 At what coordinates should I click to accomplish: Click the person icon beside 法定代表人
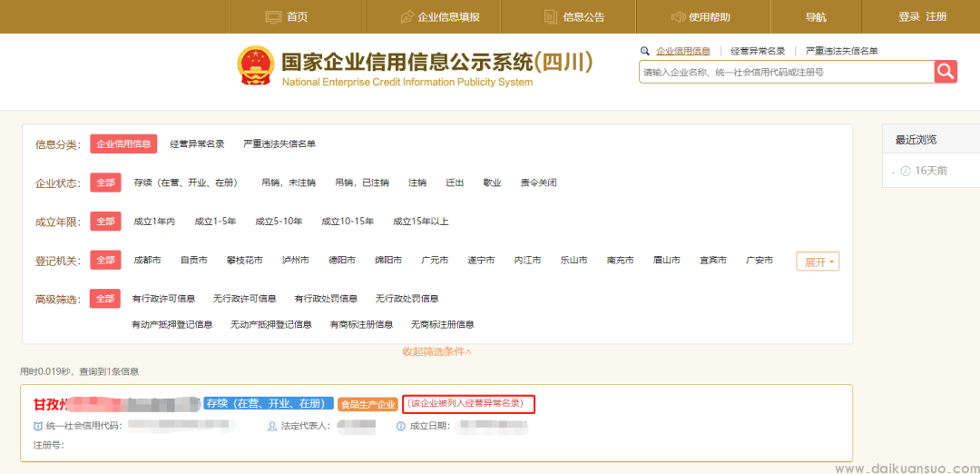click(x=272, y=427)
